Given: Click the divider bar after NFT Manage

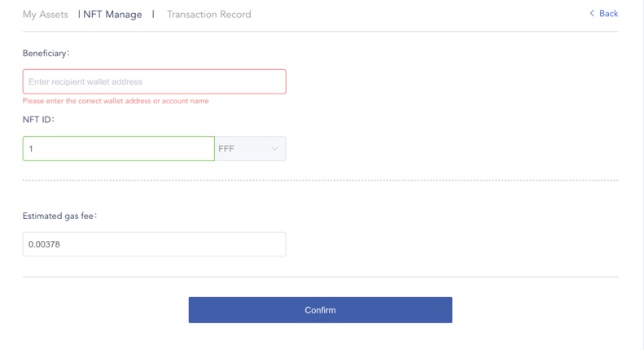Looking at the screenshot, I should point(153,14).
